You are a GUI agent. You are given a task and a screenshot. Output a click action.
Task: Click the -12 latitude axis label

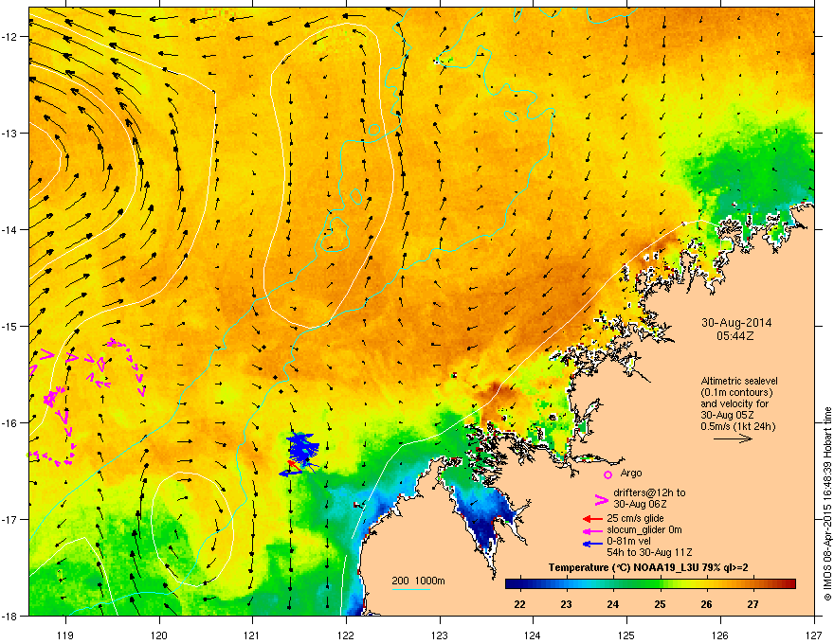coord(10,36)
